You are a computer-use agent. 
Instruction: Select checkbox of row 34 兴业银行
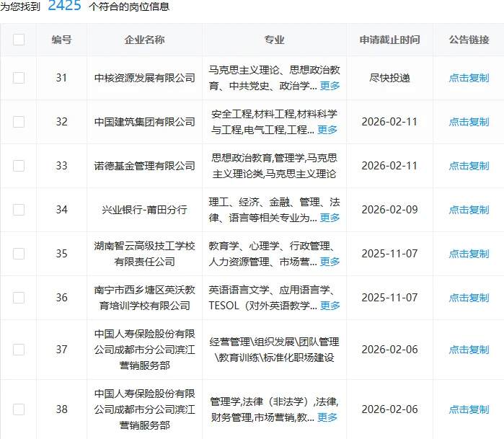(x=19, y=210)
